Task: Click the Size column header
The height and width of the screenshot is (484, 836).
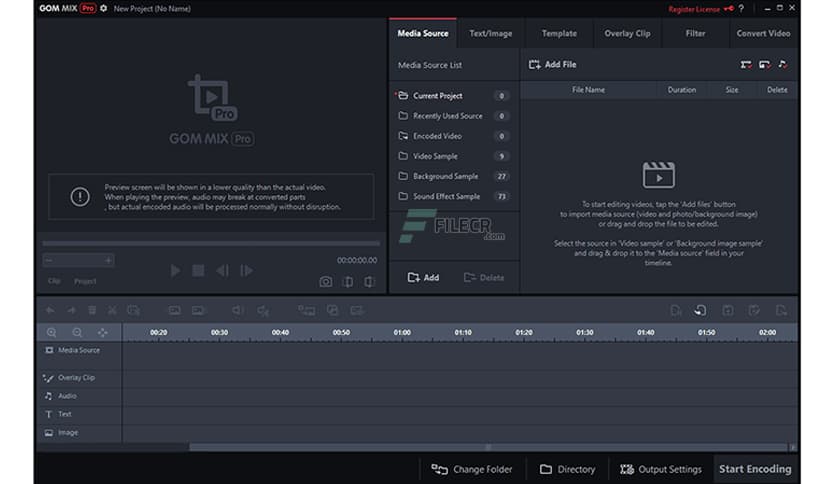Action: pos(732,90)
